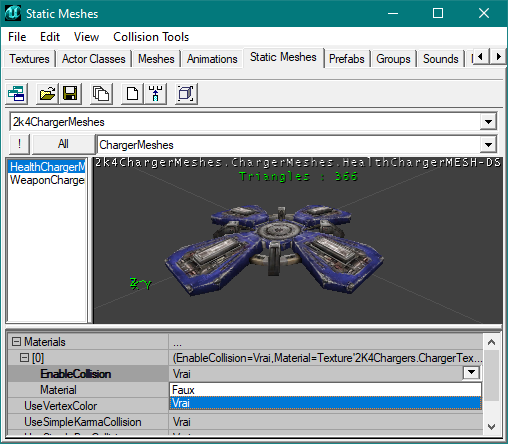
Task: Open the Edit menu
Action: tap(50, 37)
